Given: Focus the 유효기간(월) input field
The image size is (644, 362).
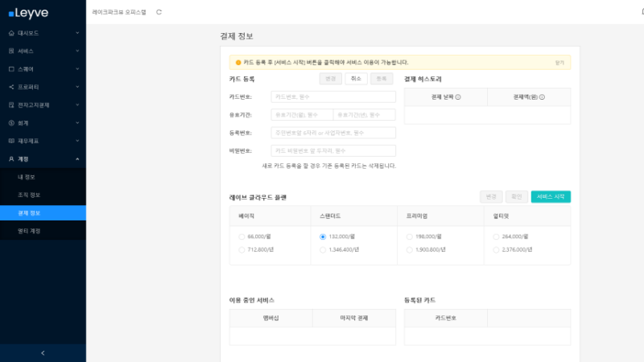Looking at the screenshot, I should pyautogui.click(x=302, y=115).
